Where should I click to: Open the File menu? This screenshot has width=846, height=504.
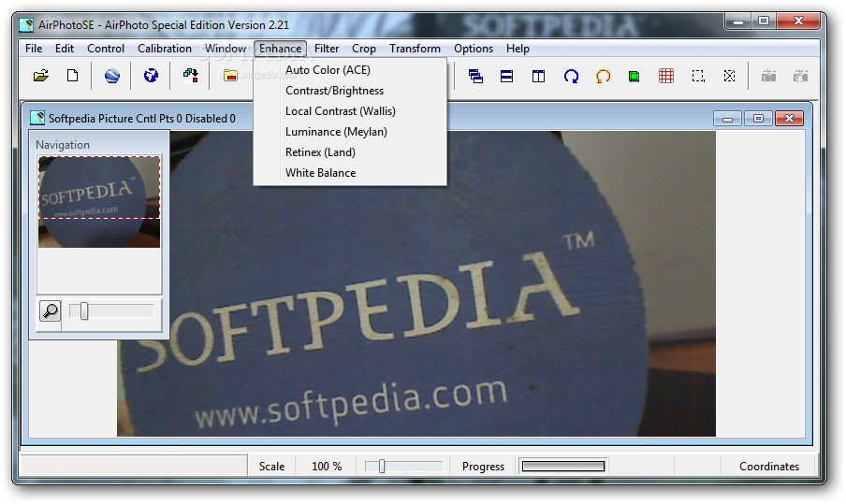pos(34,49)
